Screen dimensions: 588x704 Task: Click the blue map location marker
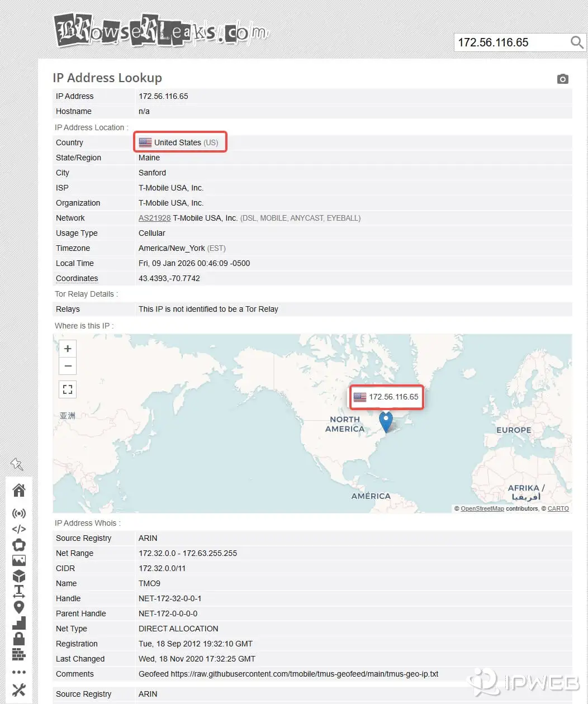pos(386,421)
